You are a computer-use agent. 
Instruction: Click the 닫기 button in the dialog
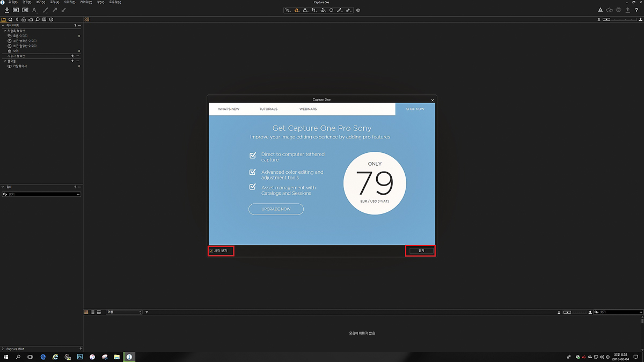(421, 250)
